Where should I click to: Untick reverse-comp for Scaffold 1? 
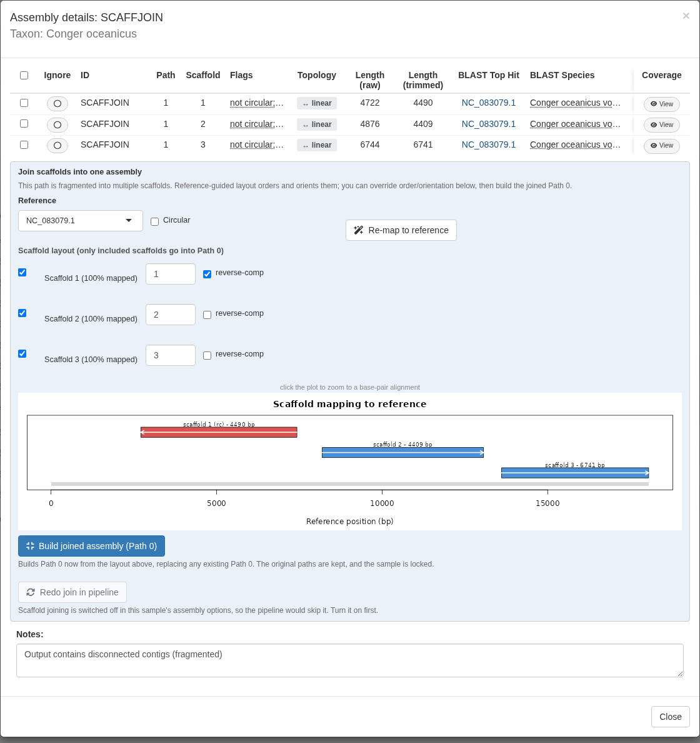tap(207, 274)
